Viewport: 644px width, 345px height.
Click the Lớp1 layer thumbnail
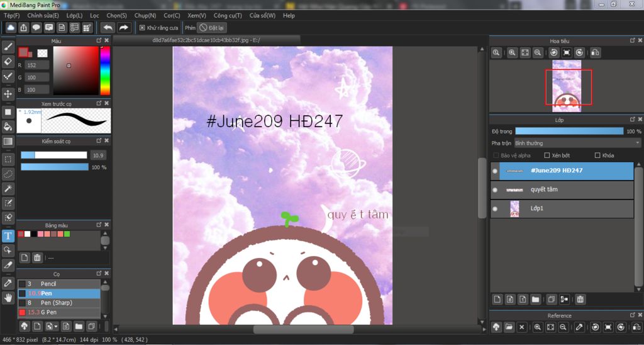tap(514, 209)
